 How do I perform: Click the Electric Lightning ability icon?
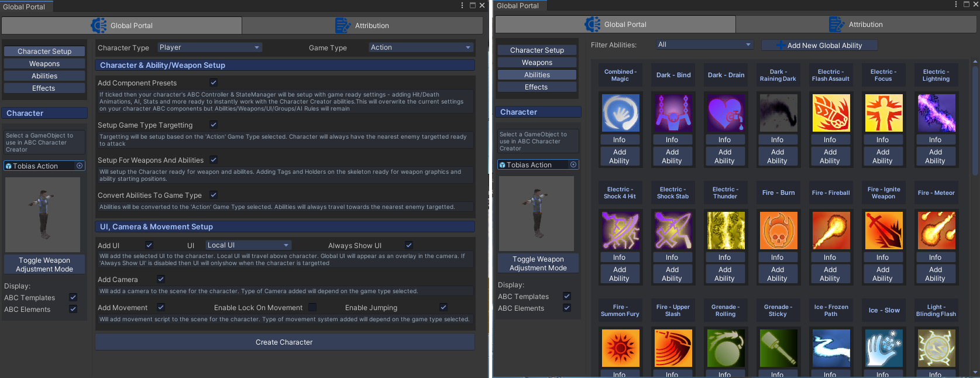pos(936,113)
